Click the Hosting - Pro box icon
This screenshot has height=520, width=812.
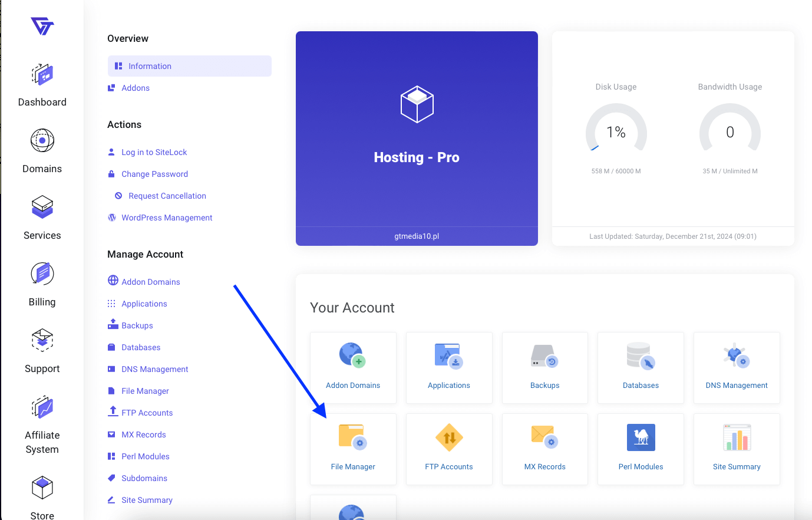point(417,104)
